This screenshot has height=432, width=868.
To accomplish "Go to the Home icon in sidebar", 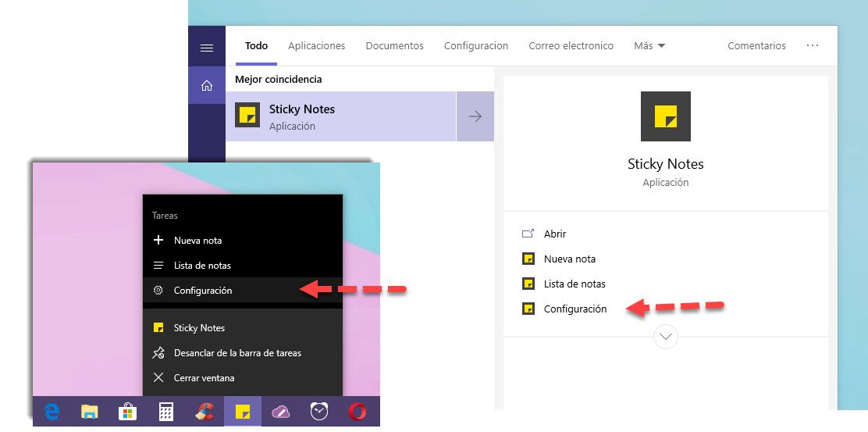I will click(x=207, y=86).
